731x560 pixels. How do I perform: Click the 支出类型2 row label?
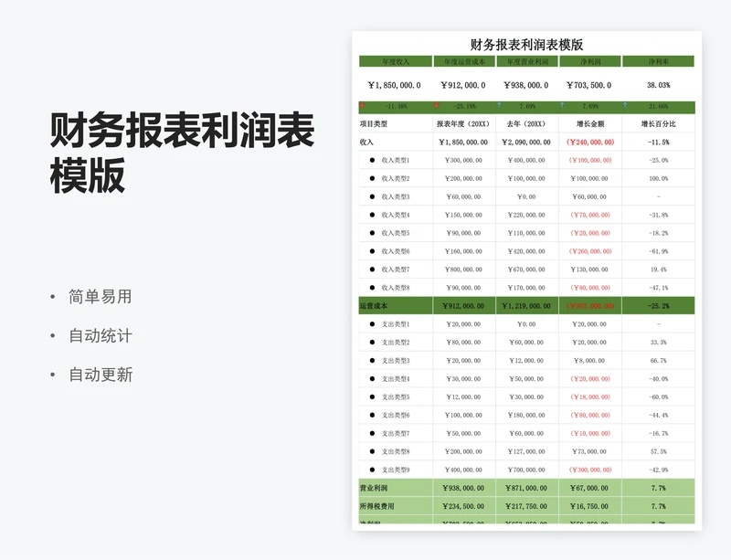click(396, 343)
